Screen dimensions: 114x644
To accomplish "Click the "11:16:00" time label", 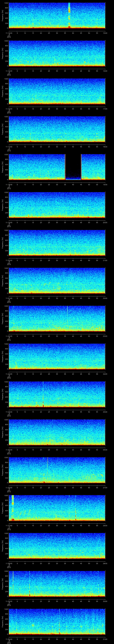I will [9, 109].
